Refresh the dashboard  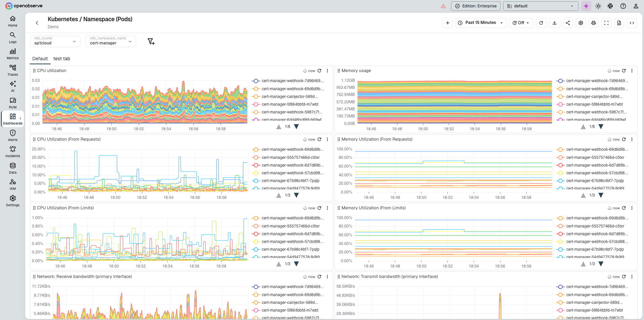pyautogui.click(x=541, y=23)
